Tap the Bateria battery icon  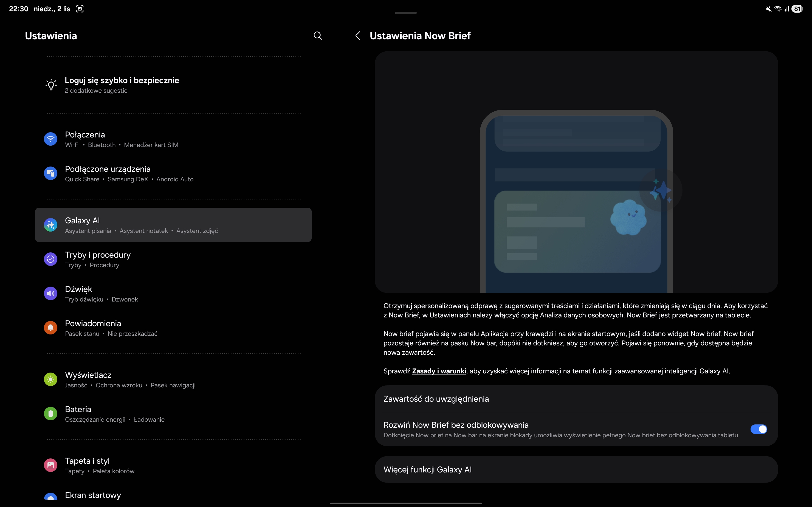[x=51, y=413]
